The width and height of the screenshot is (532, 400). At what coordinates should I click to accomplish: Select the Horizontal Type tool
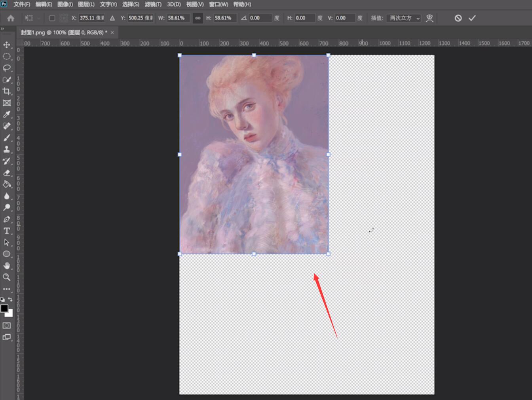tap(7, 231)
